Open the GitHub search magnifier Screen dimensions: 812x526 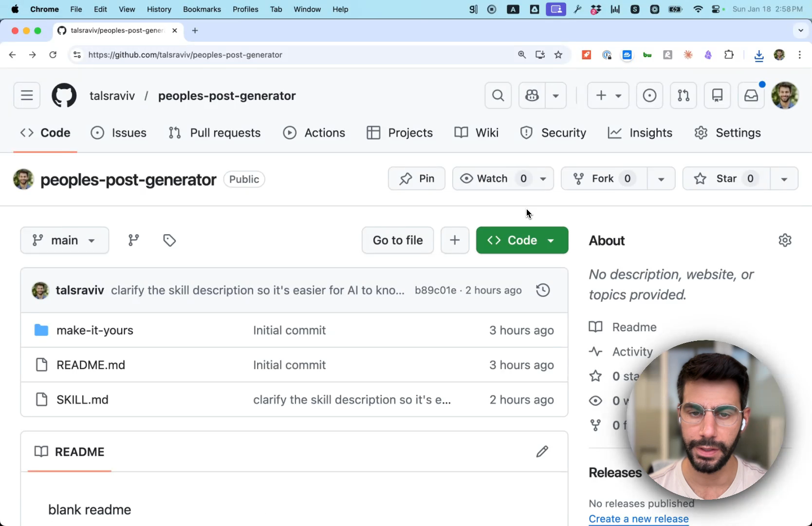tap(498, 95)
